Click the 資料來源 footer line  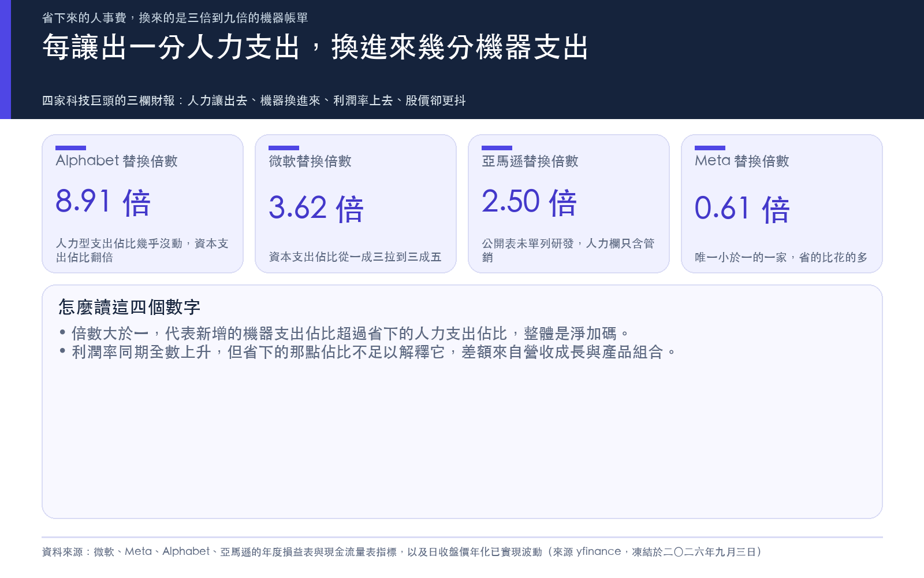pyautogui.click(x=402, y=552)
